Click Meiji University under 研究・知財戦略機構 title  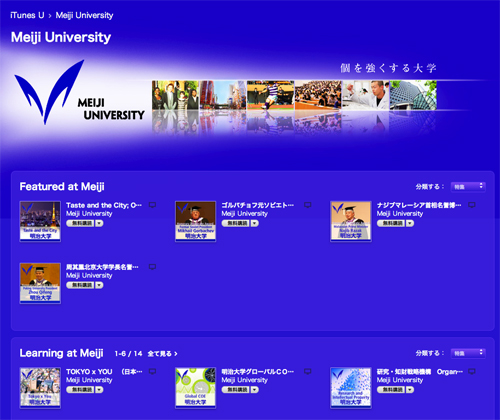coord(400,380)
